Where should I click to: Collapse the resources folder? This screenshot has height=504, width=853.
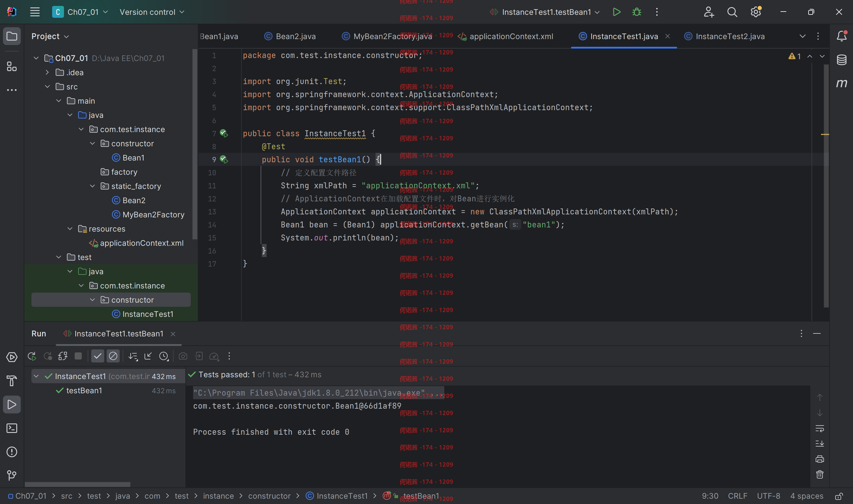[x=70, y=229]
